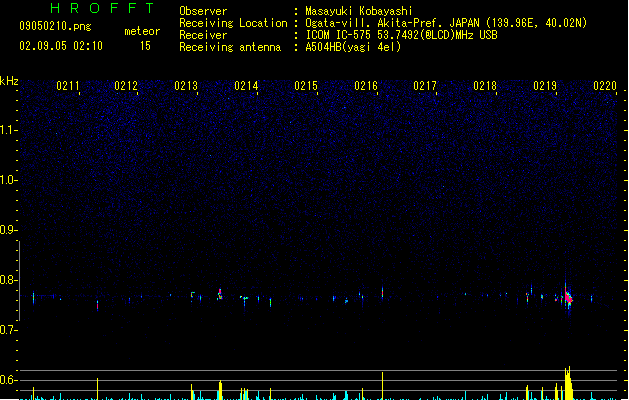Select the filename 09050210.png
The width and height of the screenshot is (629, 400).
(x=55, y=26)
